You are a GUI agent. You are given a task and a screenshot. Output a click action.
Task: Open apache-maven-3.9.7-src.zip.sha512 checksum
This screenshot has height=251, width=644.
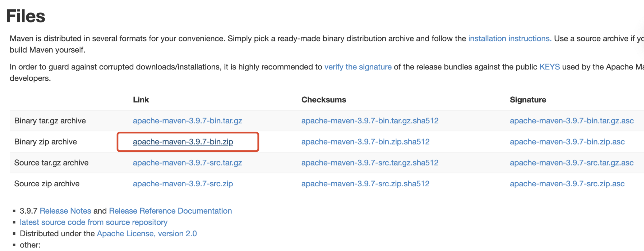tap(366, 184)
